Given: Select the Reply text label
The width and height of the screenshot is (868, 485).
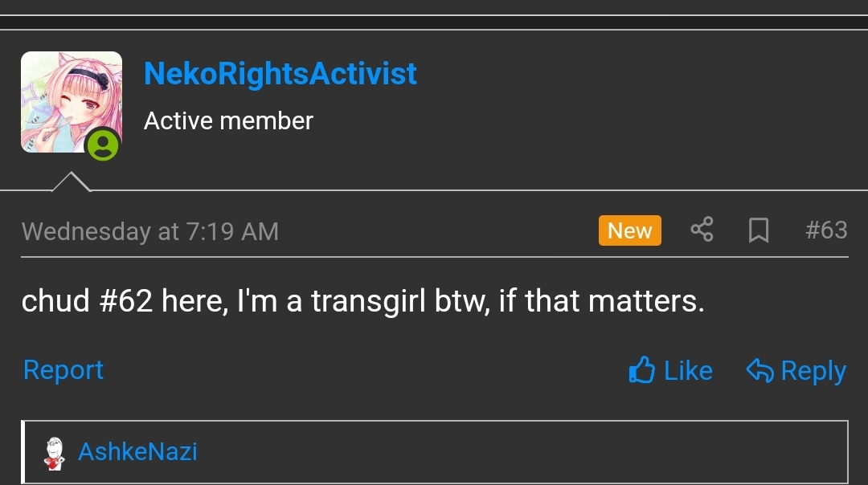Looking at the screenshot, I should tap(813, 371).
